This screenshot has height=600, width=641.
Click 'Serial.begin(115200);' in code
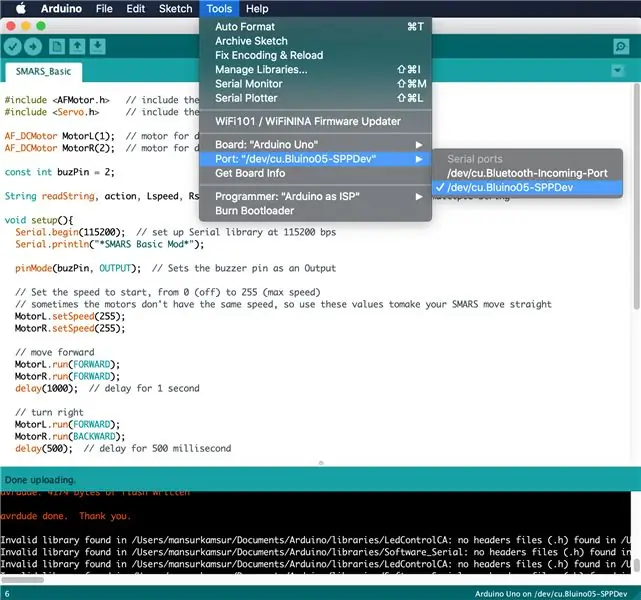(70, 232)
